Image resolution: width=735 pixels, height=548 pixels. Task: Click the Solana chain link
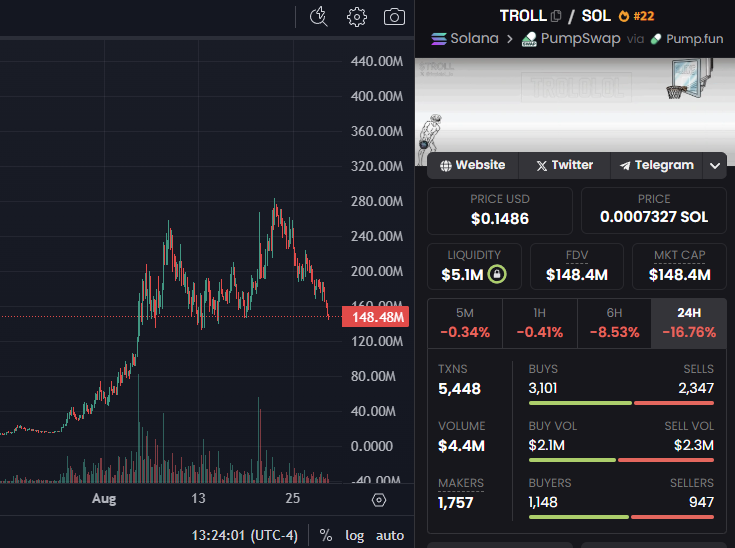pyautogui.click(x=465, y=38)
